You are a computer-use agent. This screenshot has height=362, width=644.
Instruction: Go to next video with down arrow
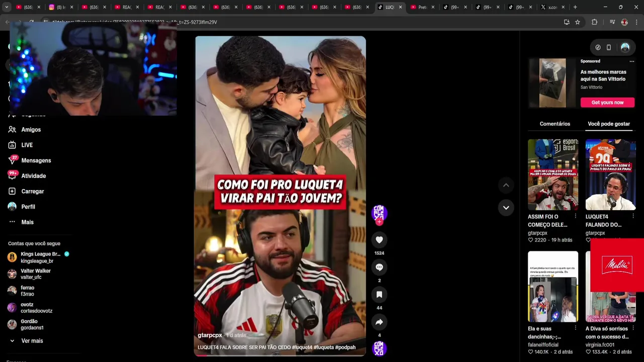tap(506, 207)
